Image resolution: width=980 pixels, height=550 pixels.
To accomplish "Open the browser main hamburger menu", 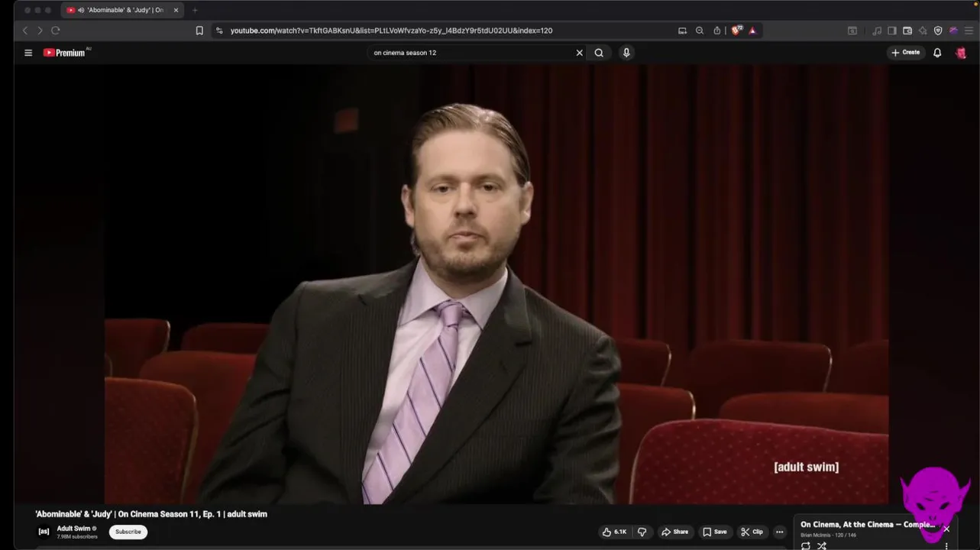I will [x=969, y=31].
